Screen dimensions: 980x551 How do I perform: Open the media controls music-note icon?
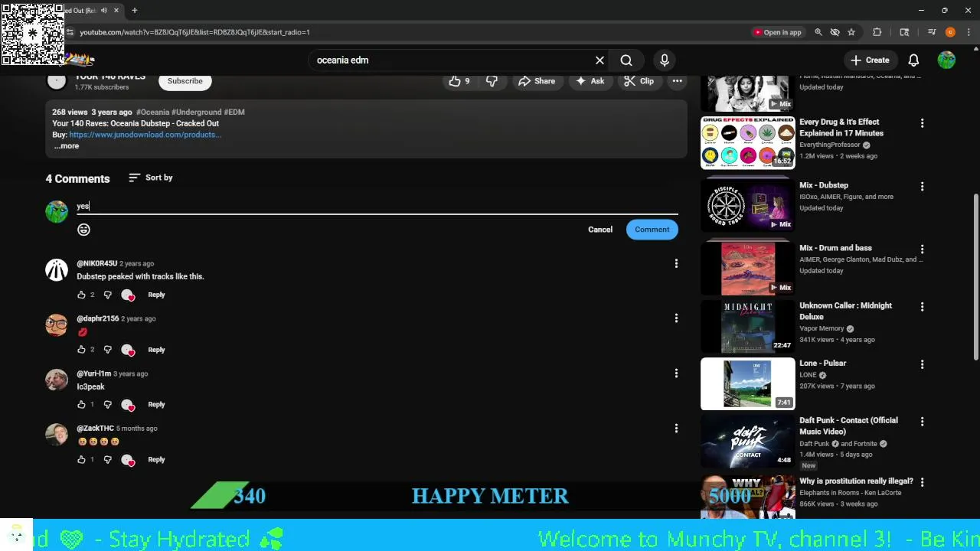pos(932,32)
